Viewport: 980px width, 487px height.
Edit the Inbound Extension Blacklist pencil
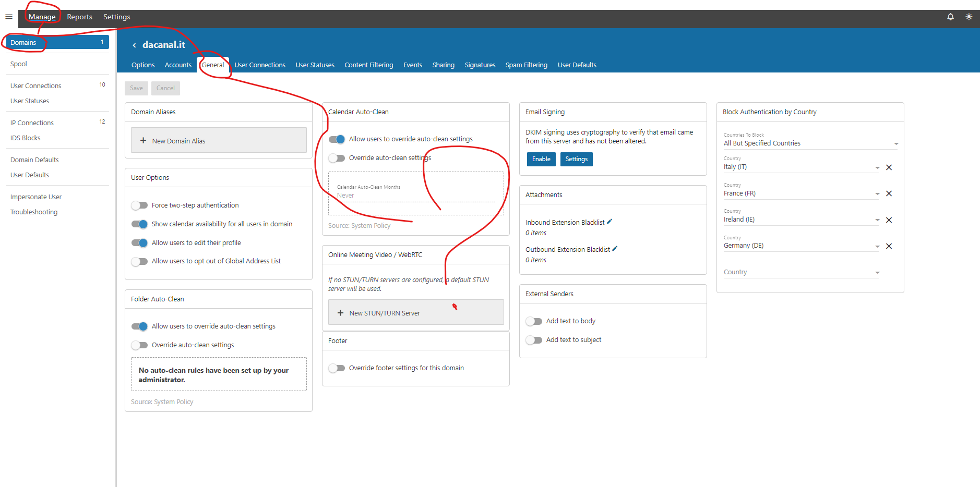609,222
